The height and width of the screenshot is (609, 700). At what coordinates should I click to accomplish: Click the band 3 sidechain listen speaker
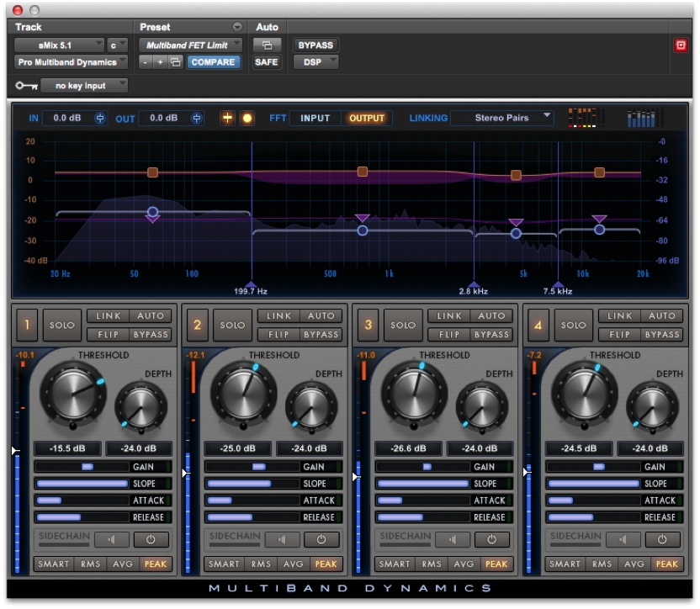tap(453, 539)
